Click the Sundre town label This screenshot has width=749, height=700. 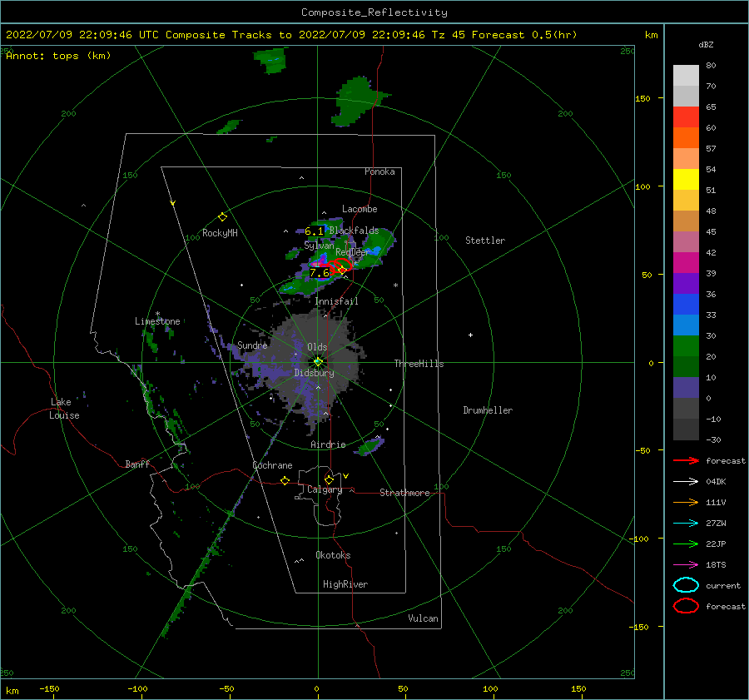252,345
